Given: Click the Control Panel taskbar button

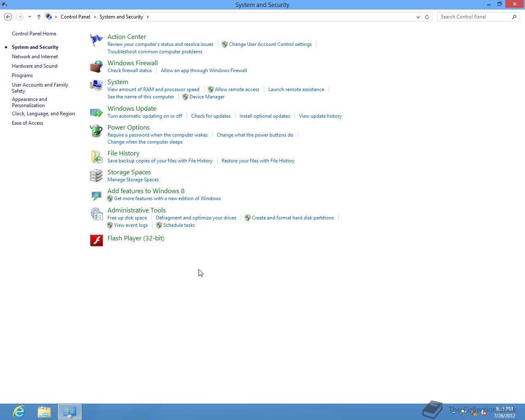Looking at the screenshot, I should click(70, 411).
